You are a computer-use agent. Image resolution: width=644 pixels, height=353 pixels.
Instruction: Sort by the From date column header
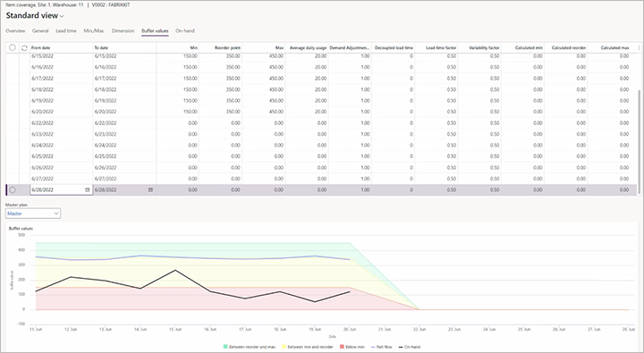pos(40,48)
